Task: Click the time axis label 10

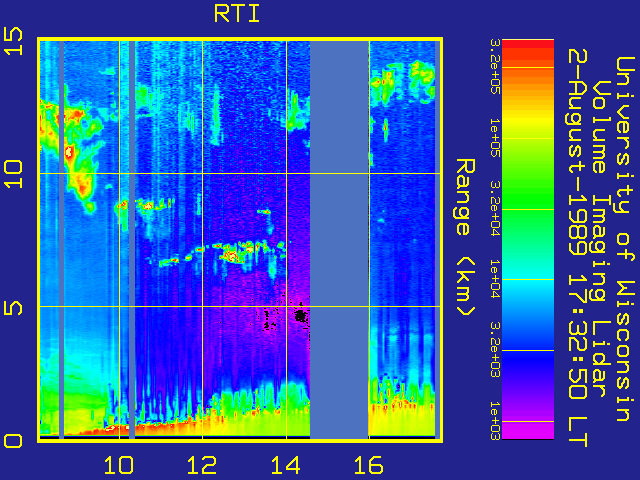Action: (x=119, y=465)
